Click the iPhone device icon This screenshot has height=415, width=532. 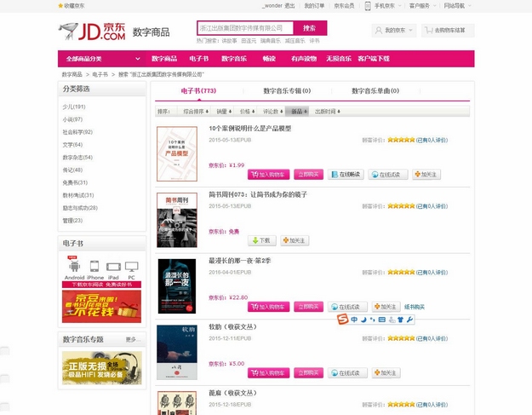point(94,266)
